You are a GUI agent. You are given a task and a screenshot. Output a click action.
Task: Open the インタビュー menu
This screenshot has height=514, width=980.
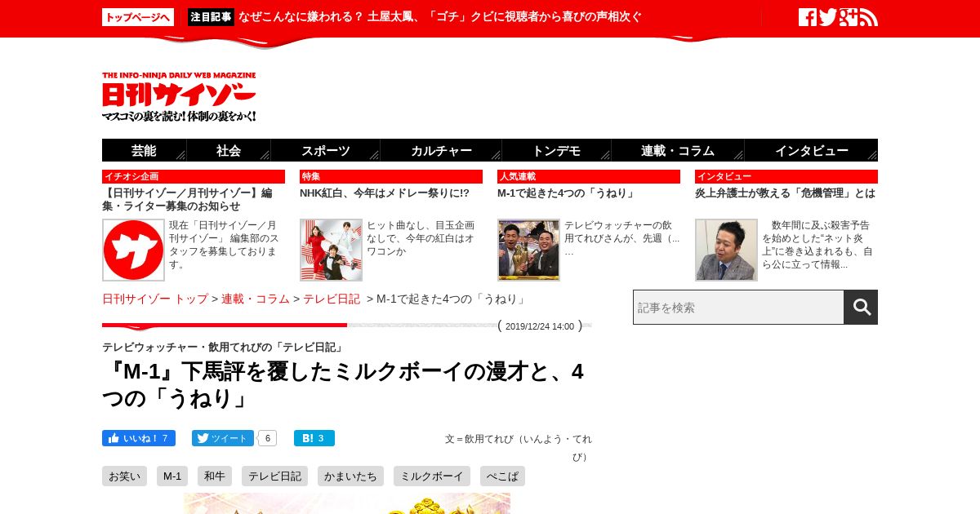[811, 150]
